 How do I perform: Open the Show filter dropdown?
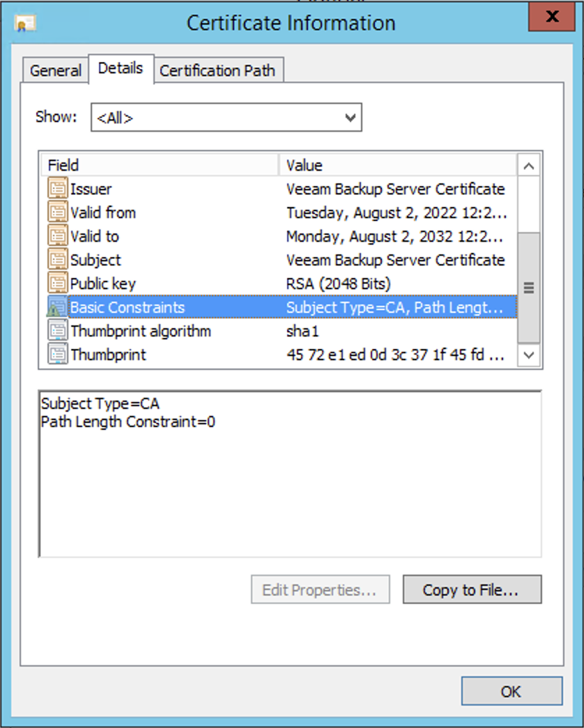click(x=226, y=118)
